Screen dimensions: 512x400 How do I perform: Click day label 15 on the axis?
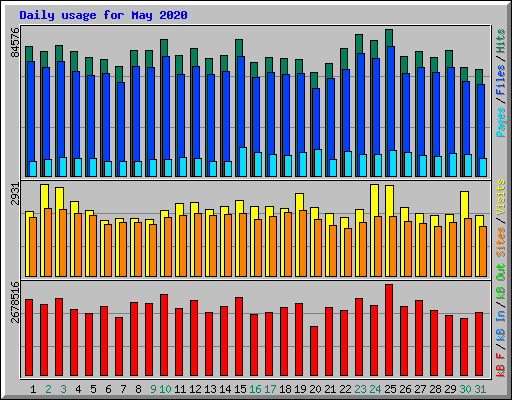pos(240,389)
